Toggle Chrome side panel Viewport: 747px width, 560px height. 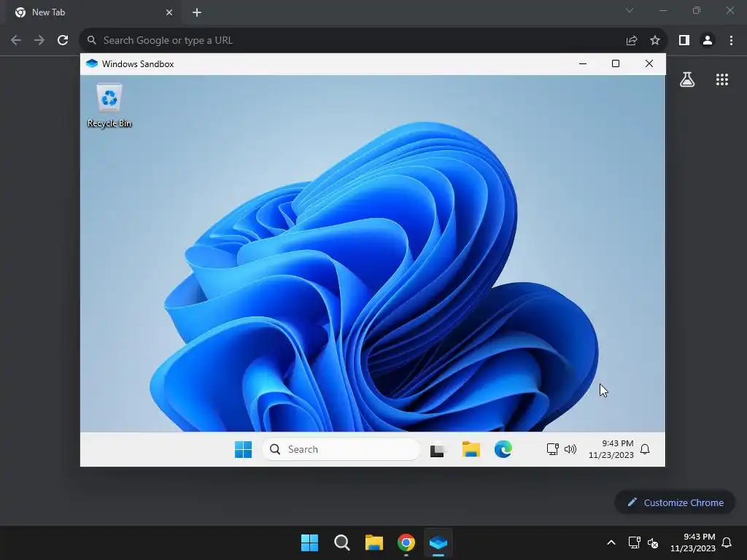[x=684, y=40]
